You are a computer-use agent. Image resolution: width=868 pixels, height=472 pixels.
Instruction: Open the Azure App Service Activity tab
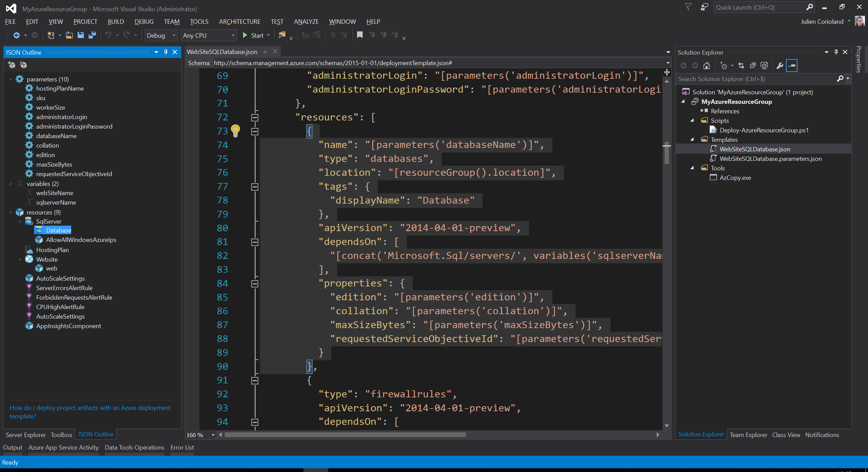63,447
